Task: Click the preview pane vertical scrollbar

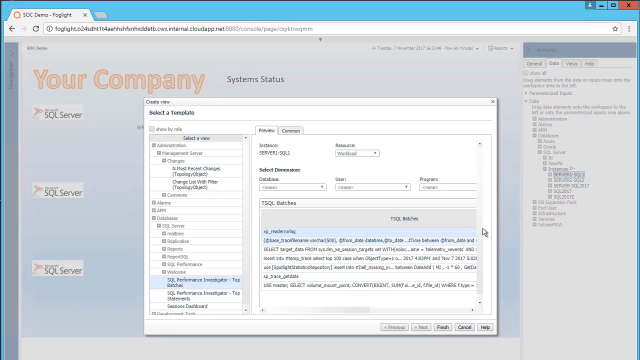Action: [480, 223]
